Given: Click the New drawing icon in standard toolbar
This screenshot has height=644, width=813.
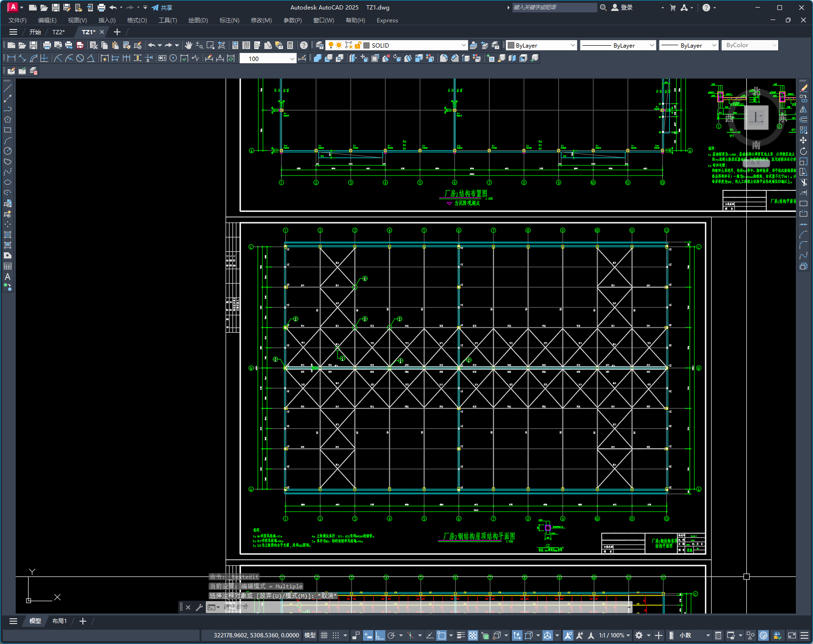Looking at the screenshot, I should point(11,45).
